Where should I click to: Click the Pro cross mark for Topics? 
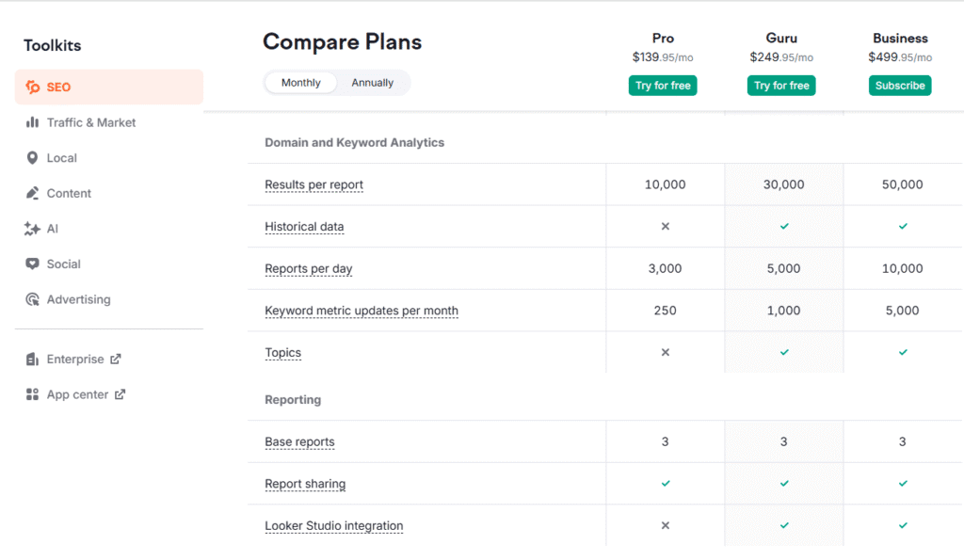[x=666, y=352]
